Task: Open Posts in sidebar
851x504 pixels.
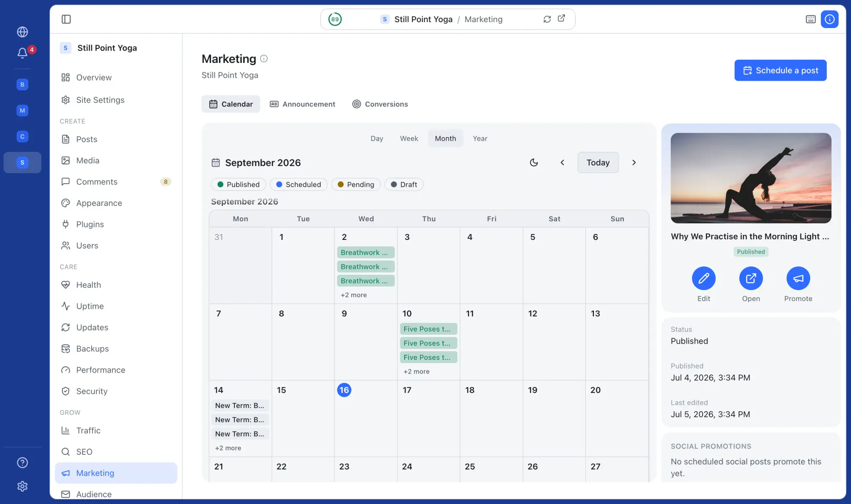Action: (x=116, y=139)
